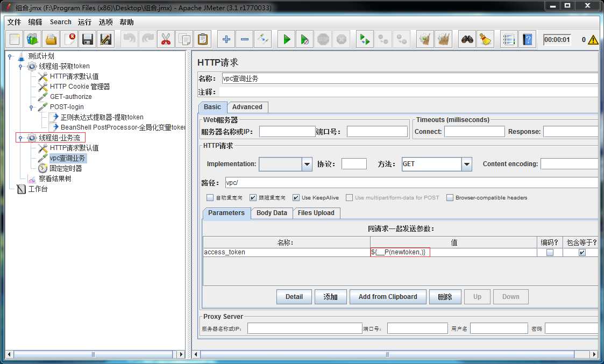Click the right panel horizontal scrollbar thumb

pos(387,354)
